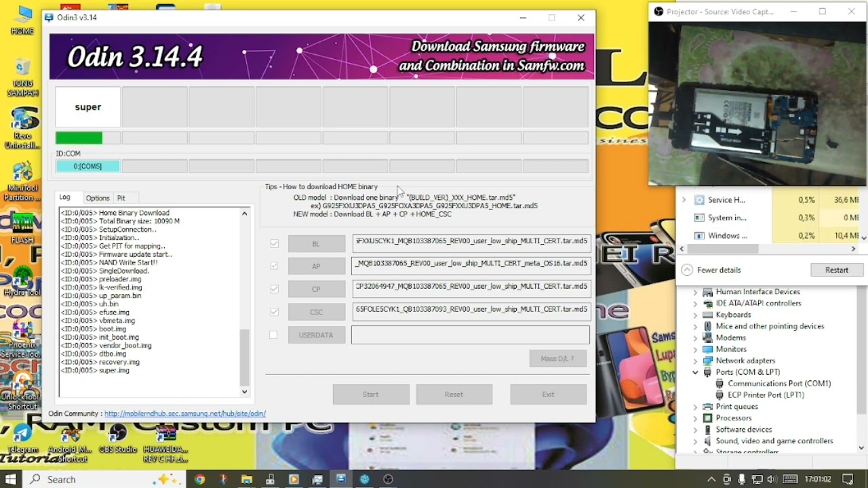Click the Mass D/L ? button

(x=558, y=359)
